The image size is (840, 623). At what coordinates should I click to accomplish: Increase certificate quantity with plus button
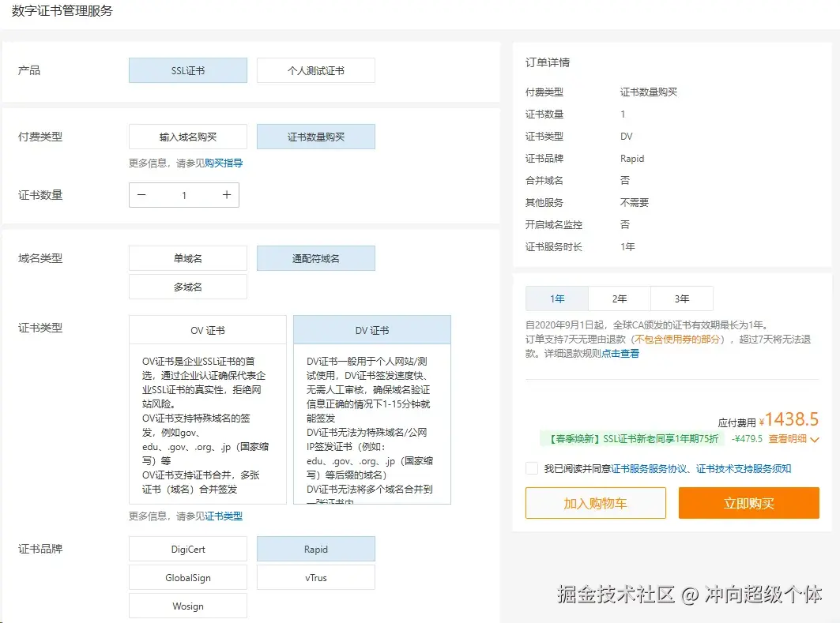(x=227, y=195)
